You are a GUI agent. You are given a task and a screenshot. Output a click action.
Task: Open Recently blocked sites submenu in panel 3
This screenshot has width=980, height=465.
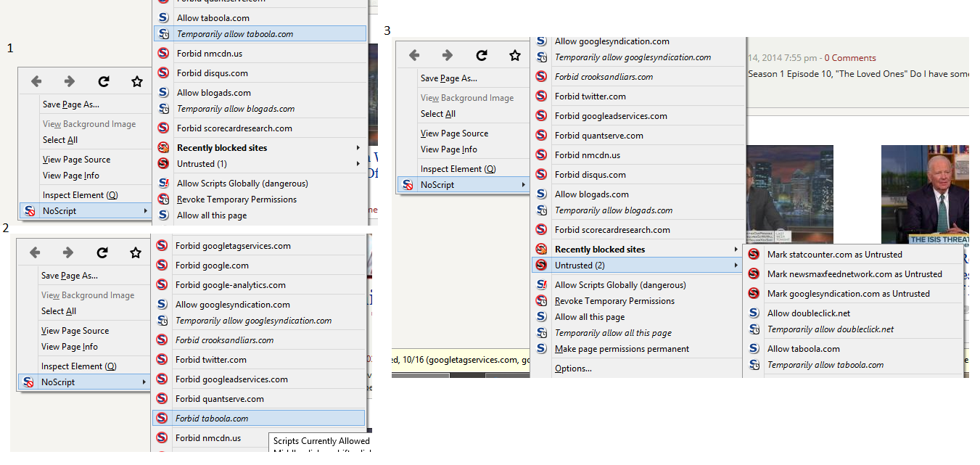[x=638, y=250]
